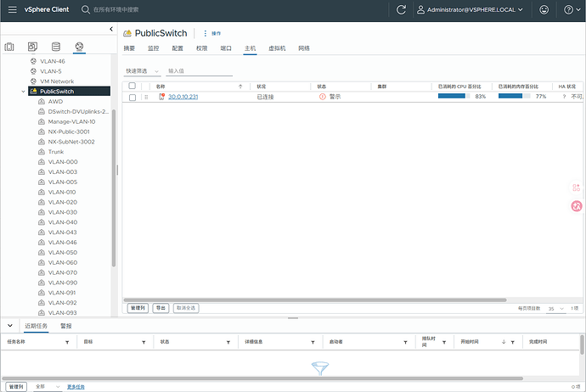Open the help question mark menu
This screenshot has width=586, height=392.
572,9
